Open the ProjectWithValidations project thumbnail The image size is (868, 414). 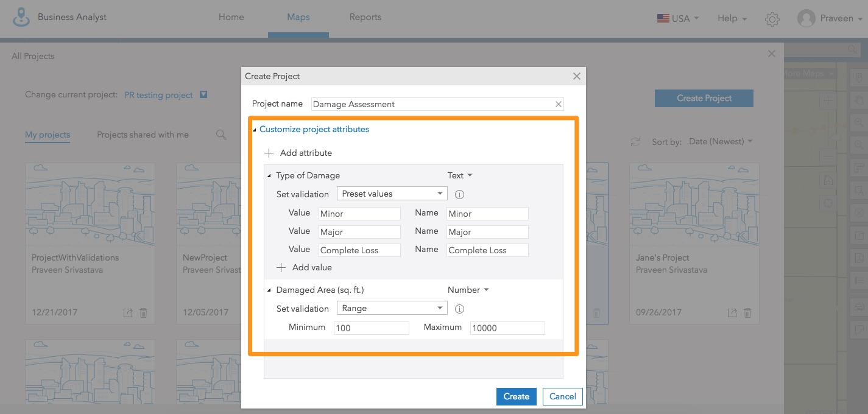[x=90, y=203]
